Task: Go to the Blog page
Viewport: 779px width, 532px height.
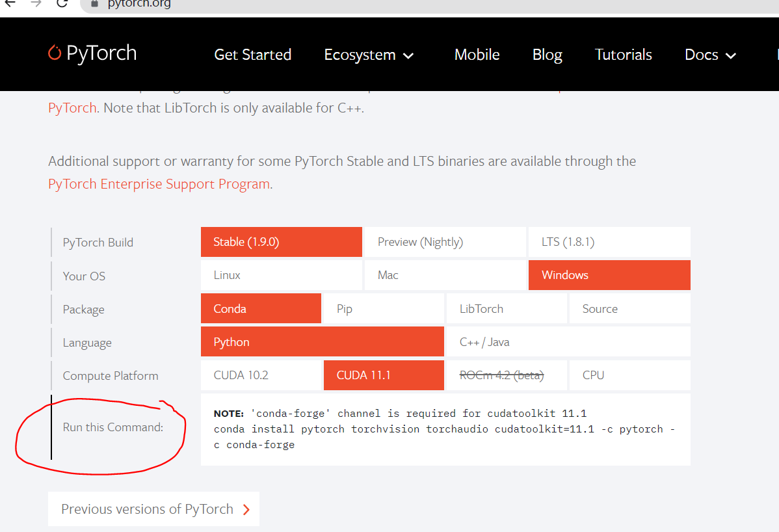Action: (x=547, y=55)
